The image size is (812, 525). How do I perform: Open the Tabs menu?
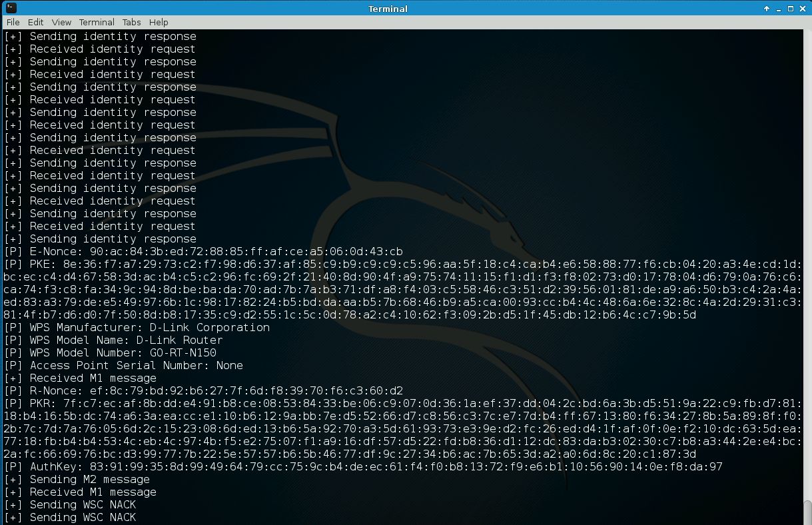tap(131, 22)
